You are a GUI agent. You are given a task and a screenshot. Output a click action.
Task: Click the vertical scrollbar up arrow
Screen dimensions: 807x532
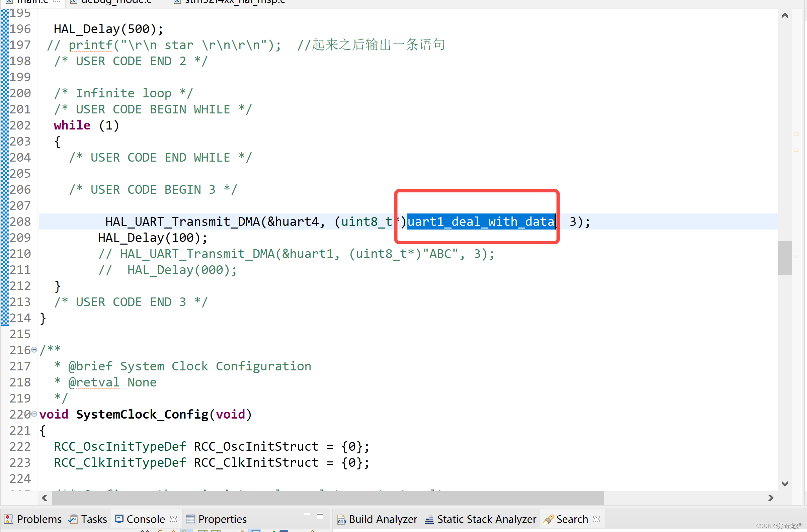tap(785, 15)
